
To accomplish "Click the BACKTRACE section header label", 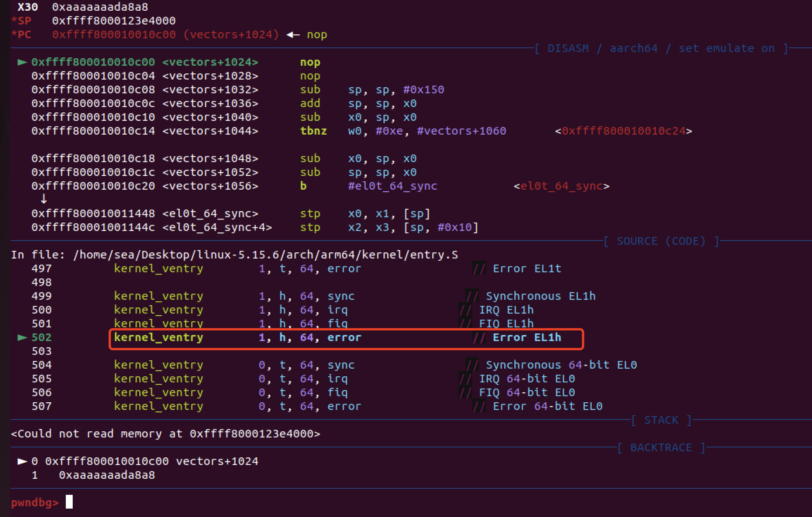I will tap(661, 448).
